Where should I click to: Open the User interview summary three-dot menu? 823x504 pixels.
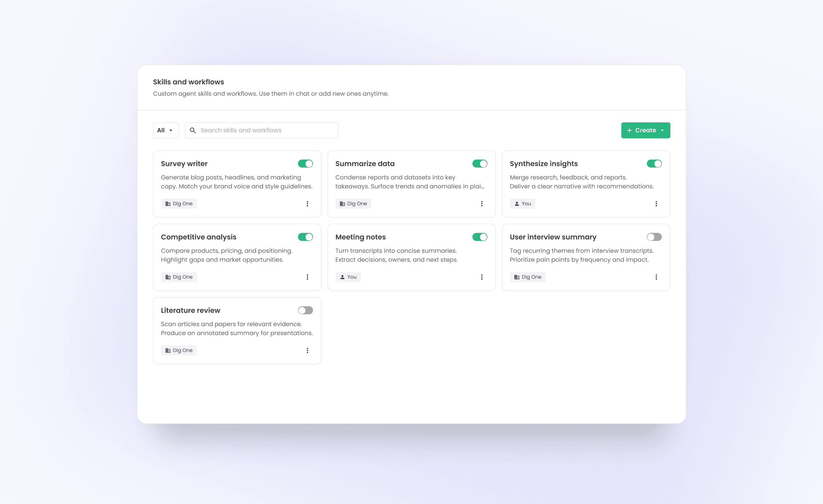tap(656, 277)
